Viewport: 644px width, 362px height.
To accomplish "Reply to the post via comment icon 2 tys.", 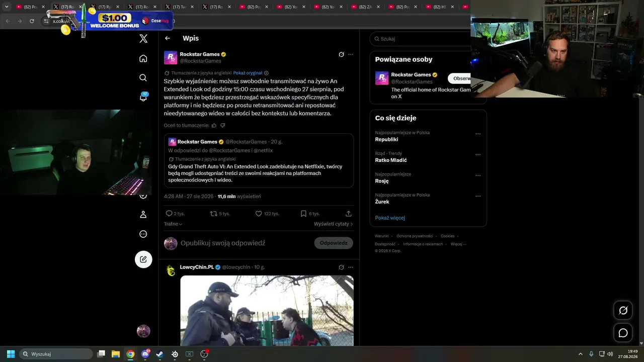I will (x=175, y=214).
